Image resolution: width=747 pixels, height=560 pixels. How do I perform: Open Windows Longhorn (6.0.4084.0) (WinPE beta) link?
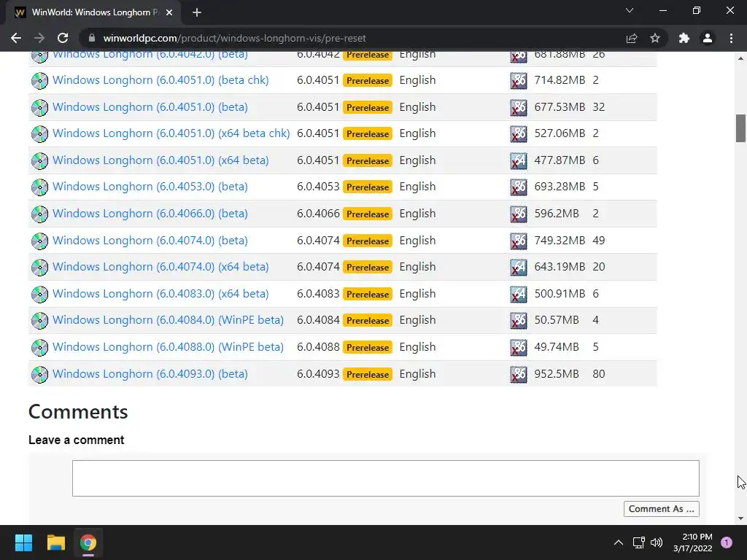coord(169,320)
